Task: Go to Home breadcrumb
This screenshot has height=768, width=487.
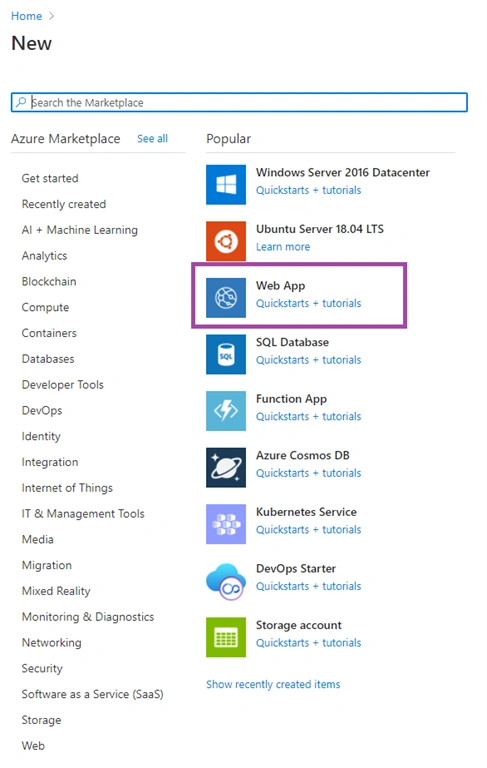Action: coord(26,16)
